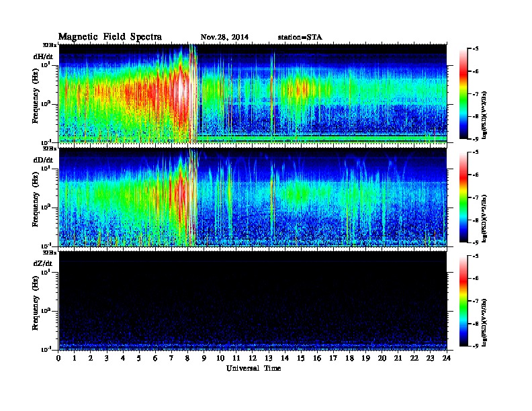532x411 pixels.
Task: Click the color bar beside the dD/dt spectrogram
Action: tap(463, 197)
